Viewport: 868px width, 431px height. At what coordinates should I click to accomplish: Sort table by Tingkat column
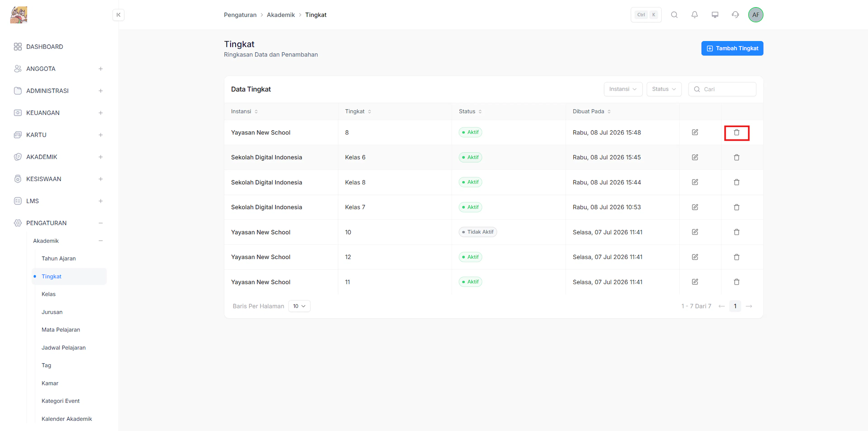pyautogui.click(x=358, y=111)
